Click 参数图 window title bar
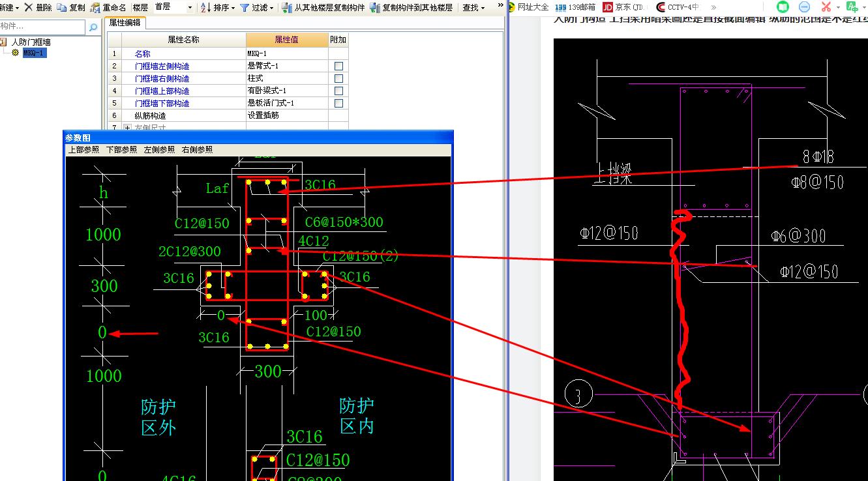The width and height of the screenshot is (868, 481). pyautogui.click(x=258, y=138)
